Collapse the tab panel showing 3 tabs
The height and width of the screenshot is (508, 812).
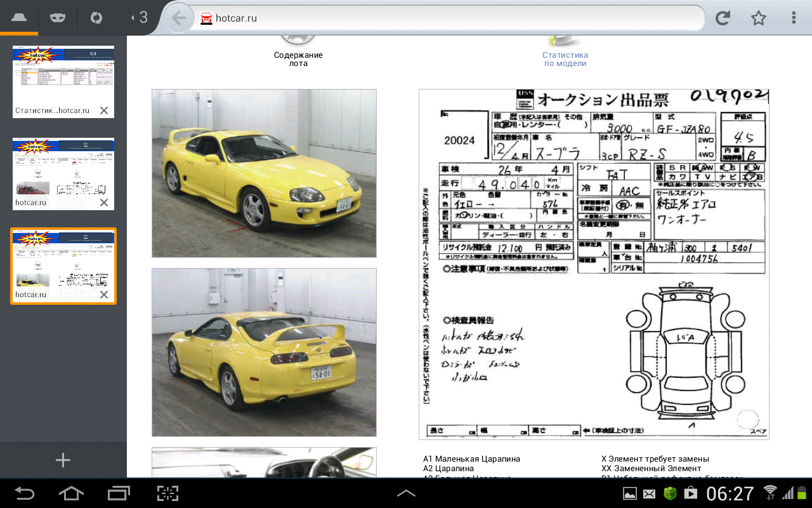coord(139,18)
